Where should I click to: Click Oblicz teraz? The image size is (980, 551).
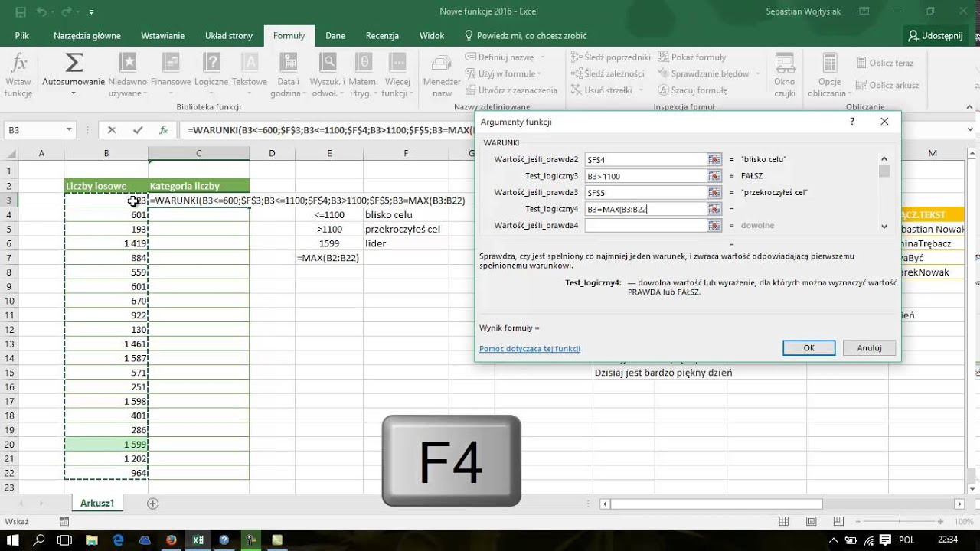884,63
